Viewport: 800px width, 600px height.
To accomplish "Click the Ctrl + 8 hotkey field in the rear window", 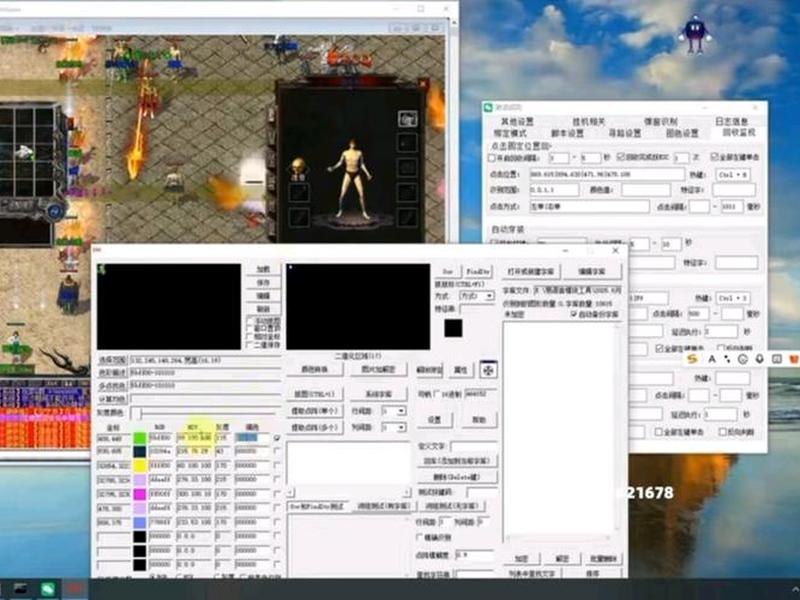I will [x=733, y=174].
